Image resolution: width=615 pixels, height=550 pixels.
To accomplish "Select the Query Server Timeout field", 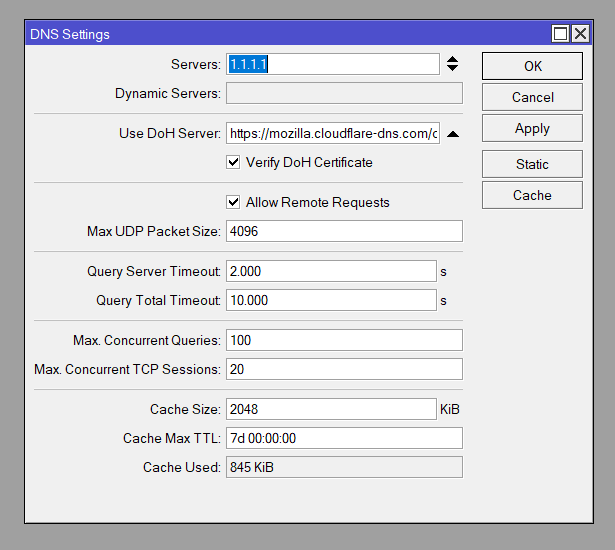I will click(x=331, y=271).
